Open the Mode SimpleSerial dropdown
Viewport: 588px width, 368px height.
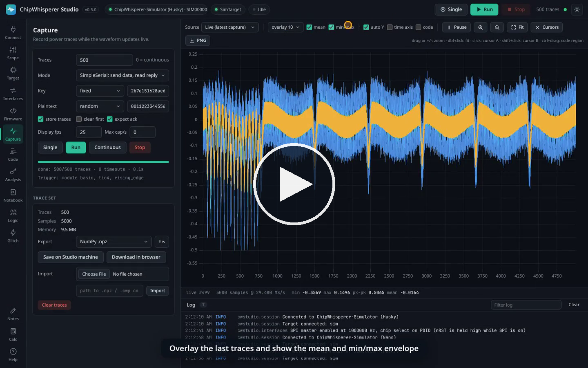point(122,75)
